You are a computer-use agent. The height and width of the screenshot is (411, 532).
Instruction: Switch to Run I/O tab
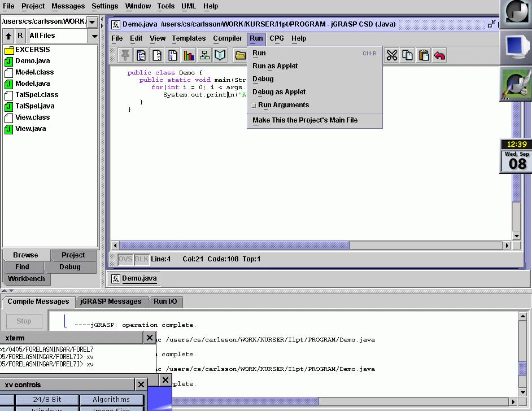pos(165,301)
